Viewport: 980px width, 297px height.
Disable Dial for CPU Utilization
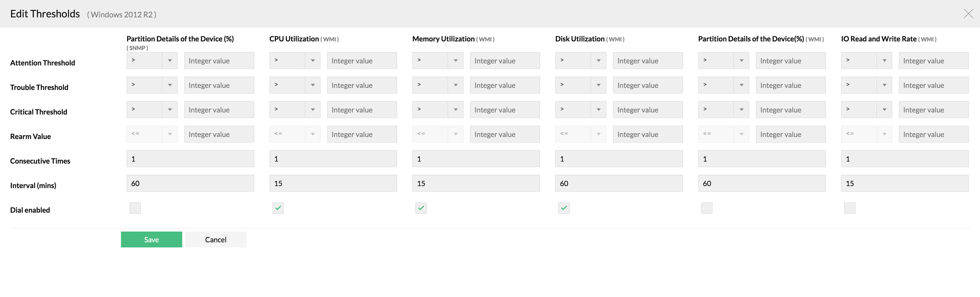pyautogui.click(x=278, y=208)
